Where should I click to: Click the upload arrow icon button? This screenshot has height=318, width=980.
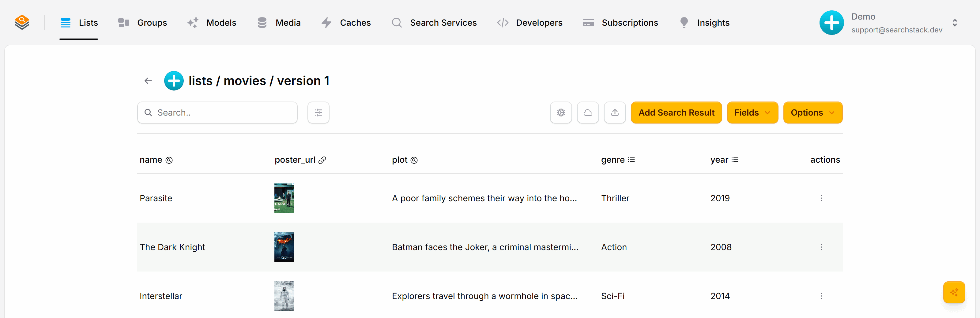pyautogui.click(x=615, y=113)
